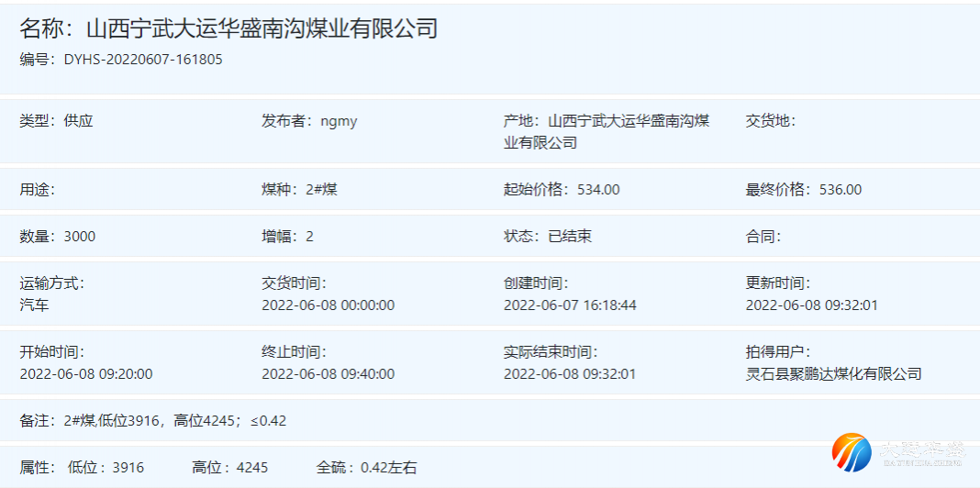Click the publisher name ngmy
980x488 pixels.
339,121
